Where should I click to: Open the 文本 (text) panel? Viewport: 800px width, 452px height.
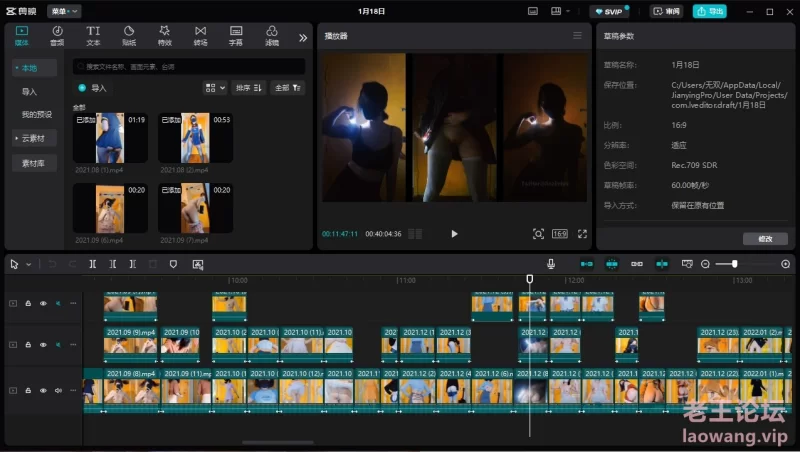pos(93,36)
